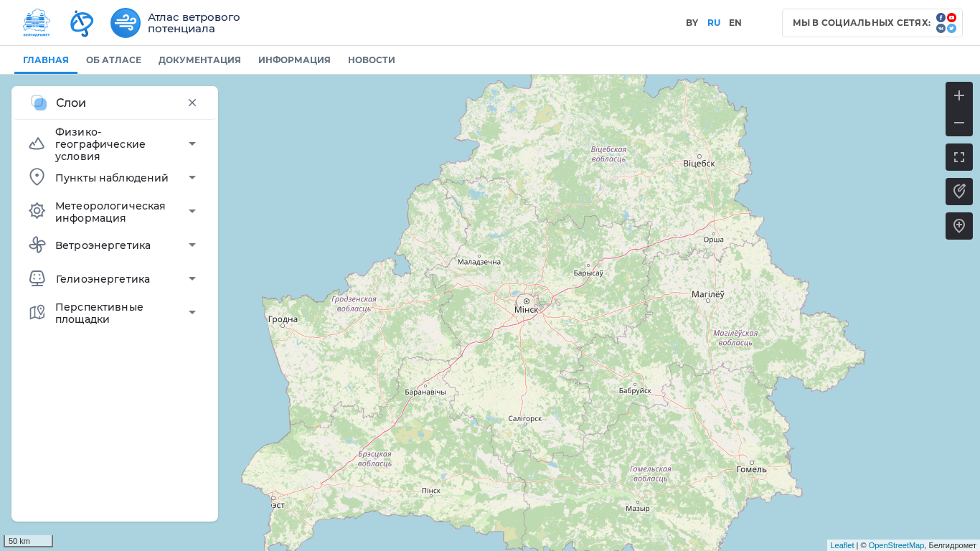
Task: Open the Twitter social link
Action: tap(951, 29)
